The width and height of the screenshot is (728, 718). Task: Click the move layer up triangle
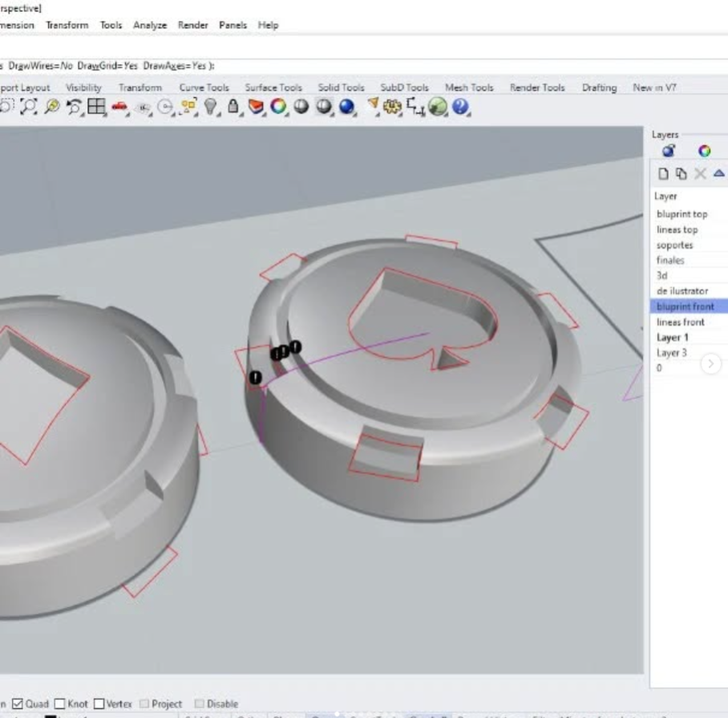click(718, 173)
